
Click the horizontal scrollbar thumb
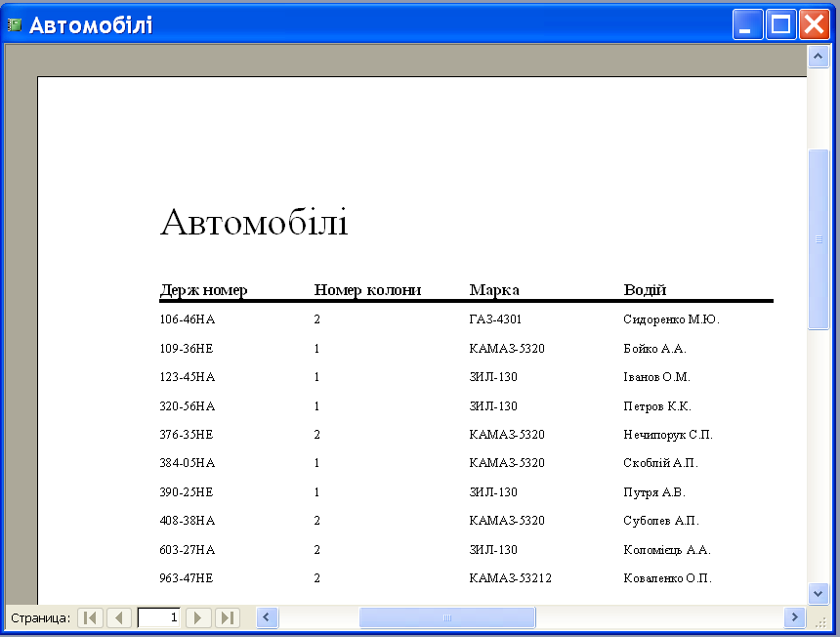coord(447,617)
